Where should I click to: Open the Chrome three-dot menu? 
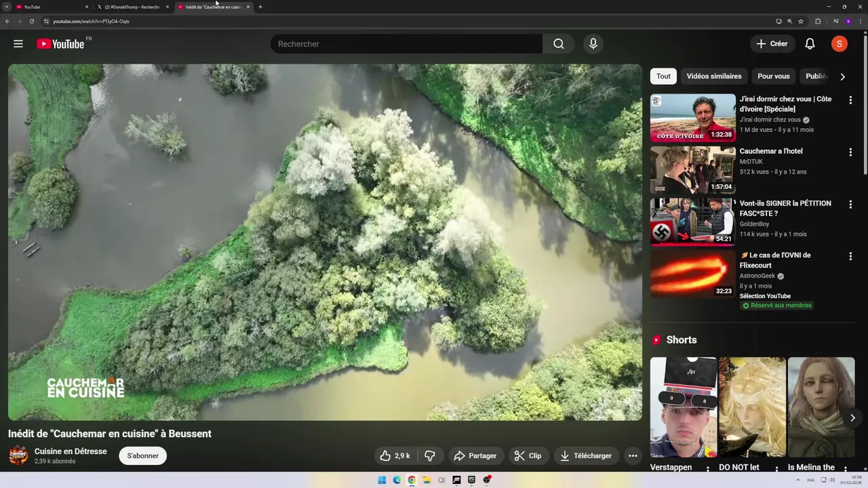point(860,21)
